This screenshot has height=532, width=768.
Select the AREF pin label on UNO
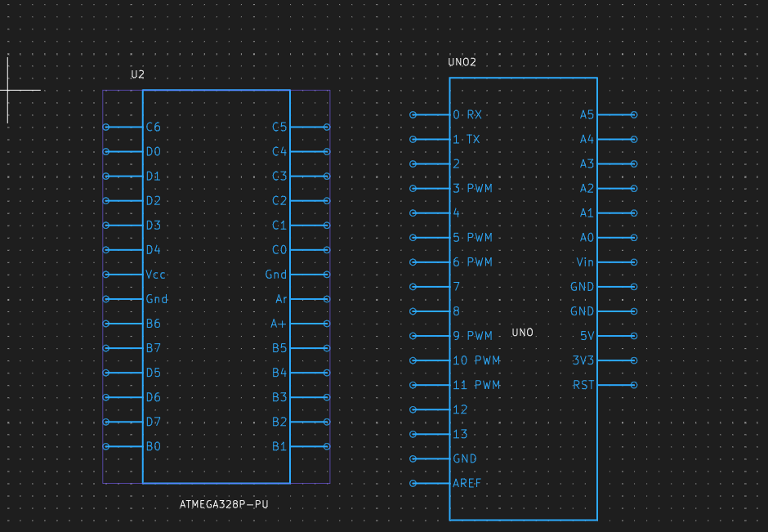467,484
